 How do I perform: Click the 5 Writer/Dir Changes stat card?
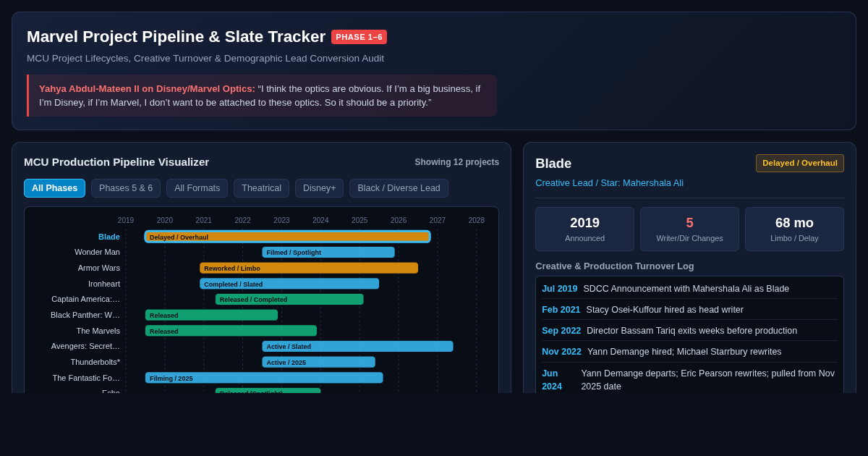pos(689,229)
